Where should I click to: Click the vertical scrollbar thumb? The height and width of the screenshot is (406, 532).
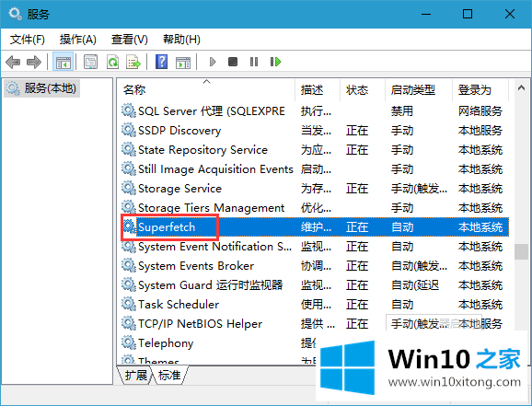coord(521,252)
